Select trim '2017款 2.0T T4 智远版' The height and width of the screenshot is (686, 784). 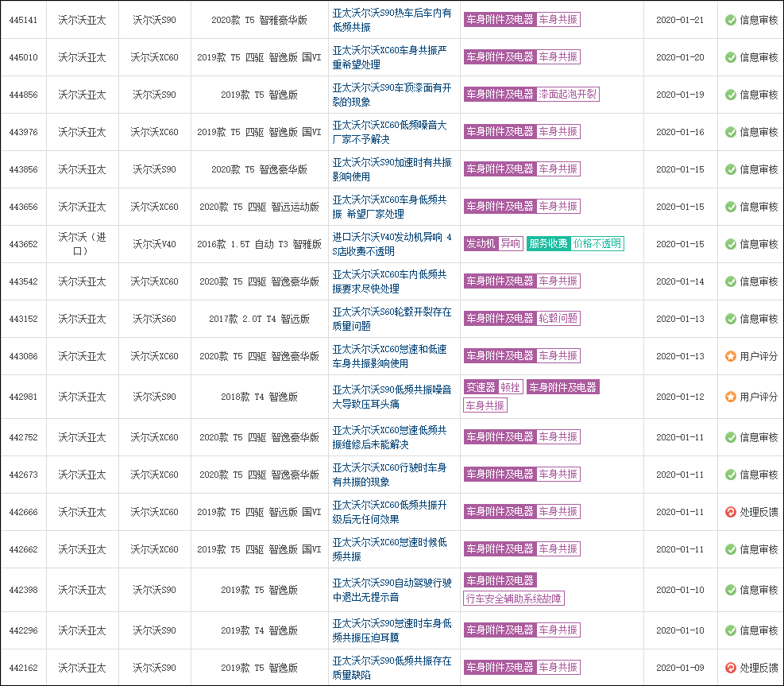pos(260,319)
